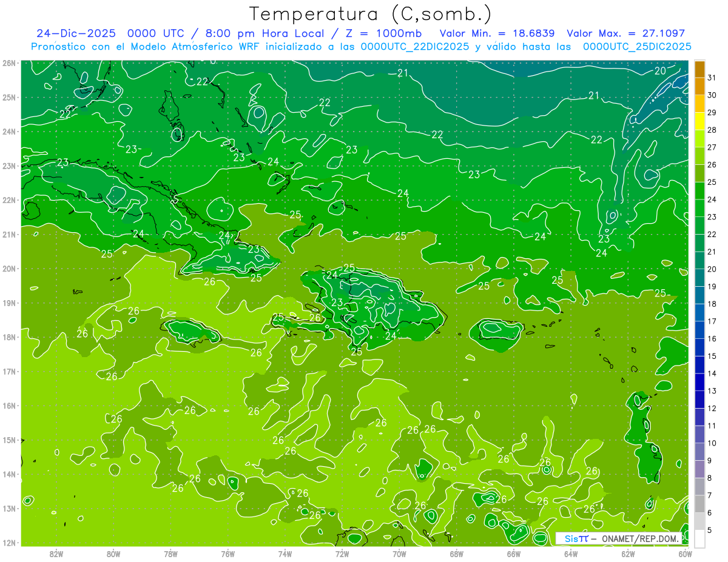728x562 pixels.
Task: Click the legend label 18
Action: coord(712,304)
